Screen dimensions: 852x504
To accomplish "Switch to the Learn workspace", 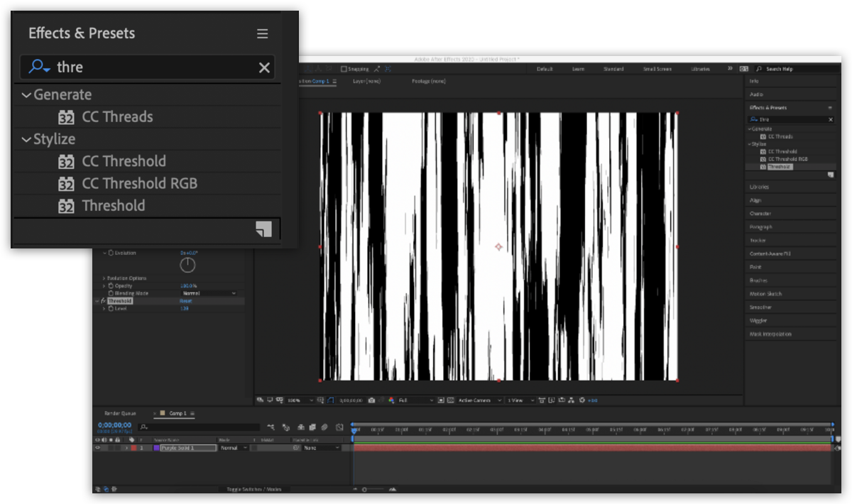I will tap(578, 69).
